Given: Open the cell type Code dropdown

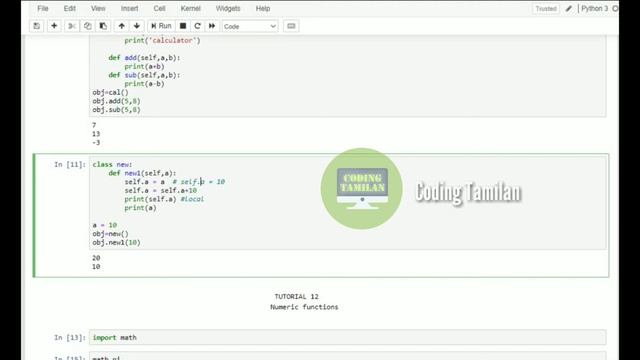Looking at the screenshot, I should coord(250,27).
